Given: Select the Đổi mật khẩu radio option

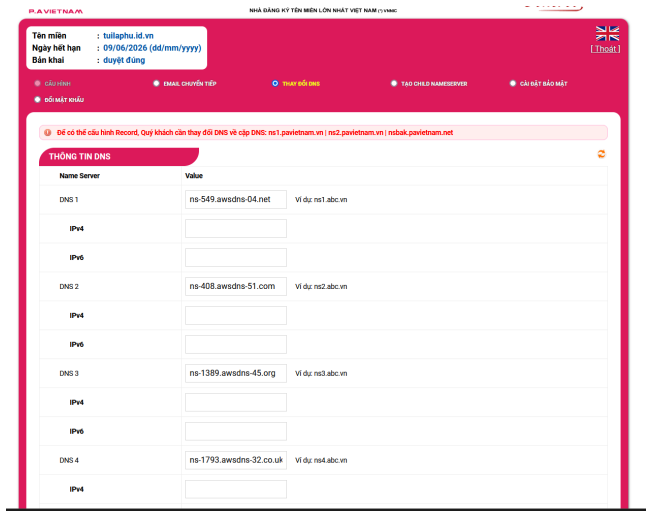Looking at the screenshot, I should (37, 99).
